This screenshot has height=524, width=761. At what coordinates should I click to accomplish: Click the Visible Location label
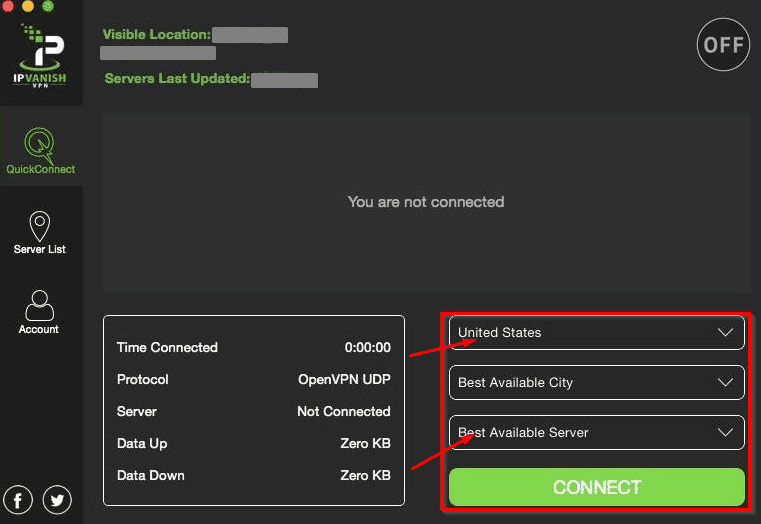point(156,35)
